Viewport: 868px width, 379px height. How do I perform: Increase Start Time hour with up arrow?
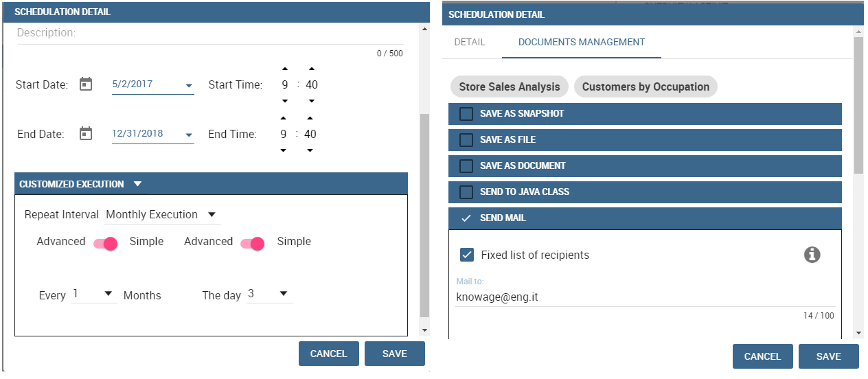click(x=285, y=68)
